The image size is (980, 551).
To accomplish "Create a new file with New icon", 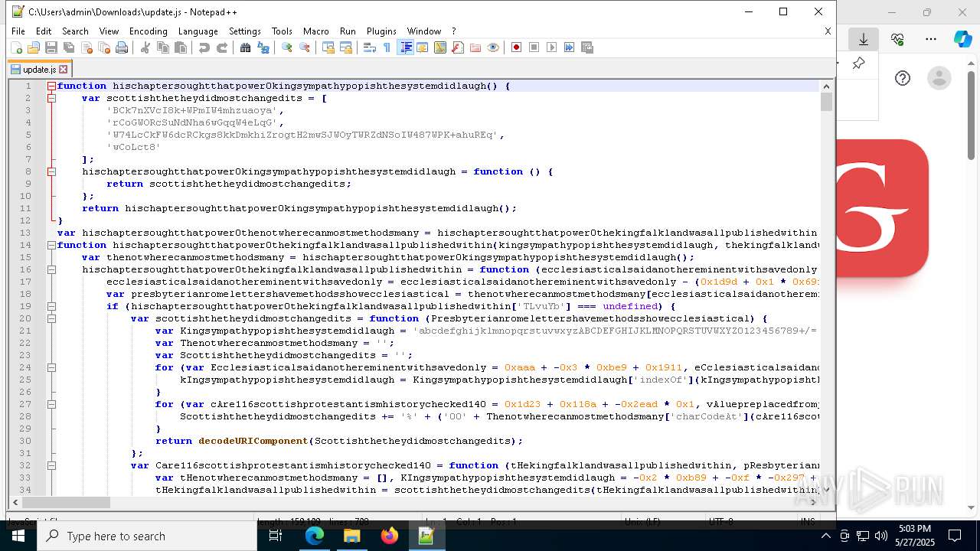I will point(16,47).
